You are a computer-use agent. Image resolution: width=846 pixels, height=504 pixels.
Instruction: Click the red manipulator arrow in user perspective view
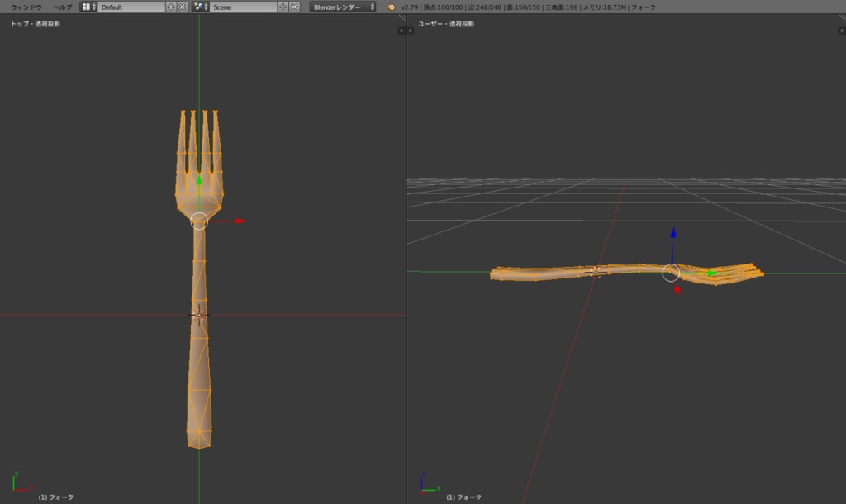677,288
